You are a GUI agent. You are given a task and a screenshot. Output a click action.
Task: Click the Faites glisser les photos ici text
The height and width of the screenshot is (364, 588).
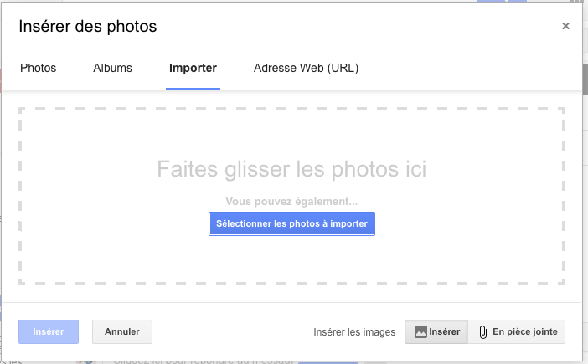tap(291, 169)
